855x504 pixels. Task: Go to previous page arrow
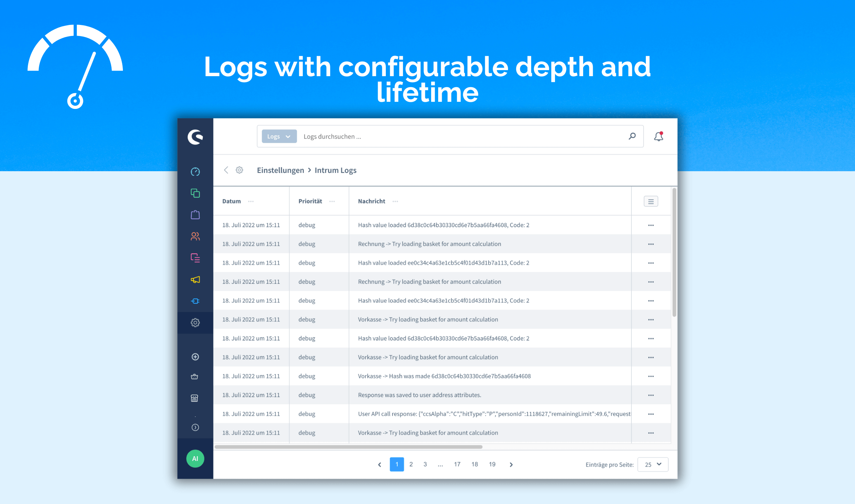point(380,464)
